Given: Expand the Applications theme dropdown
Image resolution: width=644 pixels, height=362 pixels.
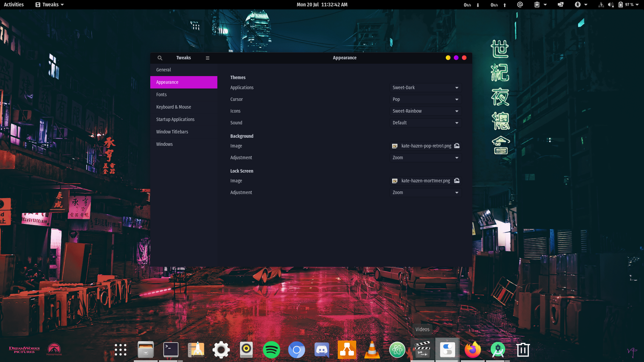Looking at the screenshot, I should click(425, 88).
